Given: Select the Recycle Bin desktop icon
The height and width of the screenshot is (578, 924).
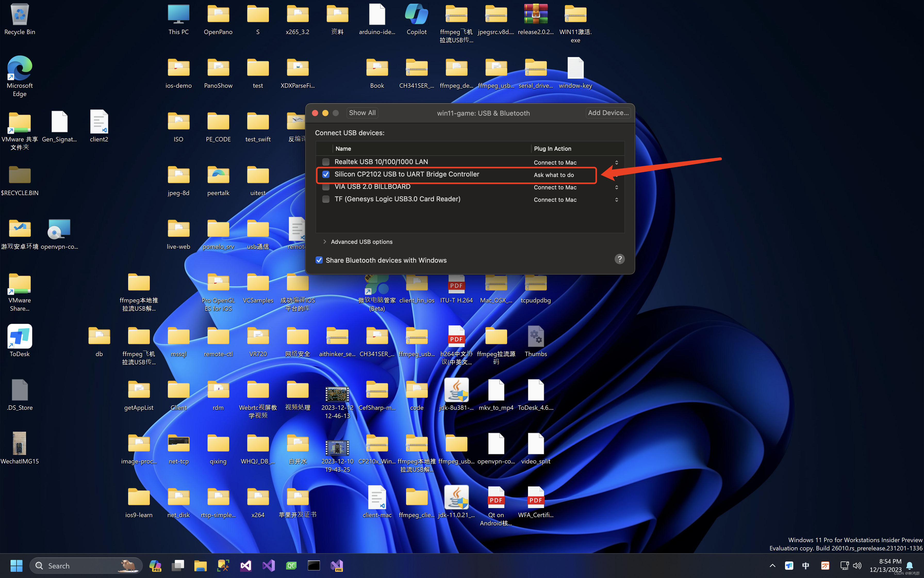Looking at the screenshot, I should [x=20, y=19].
